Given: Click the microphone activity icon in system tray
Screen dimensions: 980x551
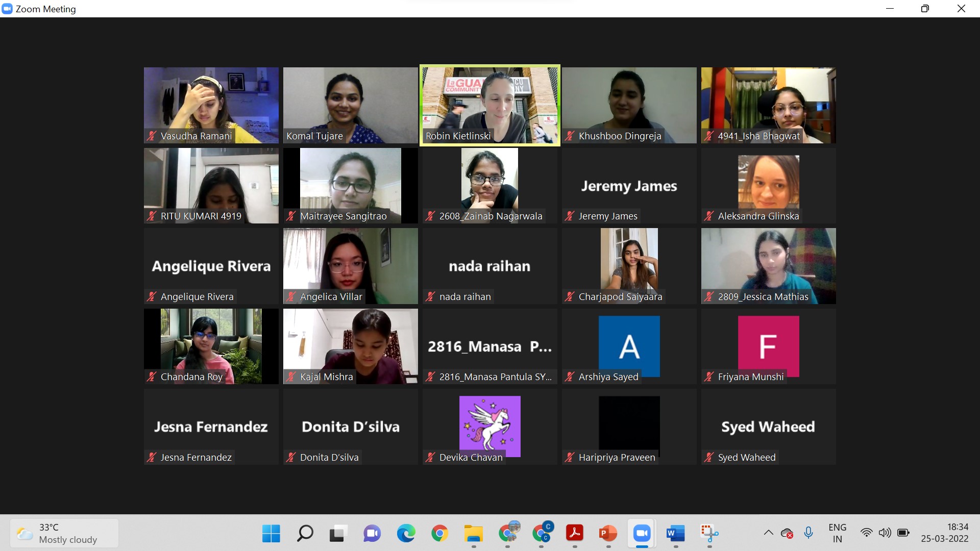Looking at the screenshot, I should (808, 533).
